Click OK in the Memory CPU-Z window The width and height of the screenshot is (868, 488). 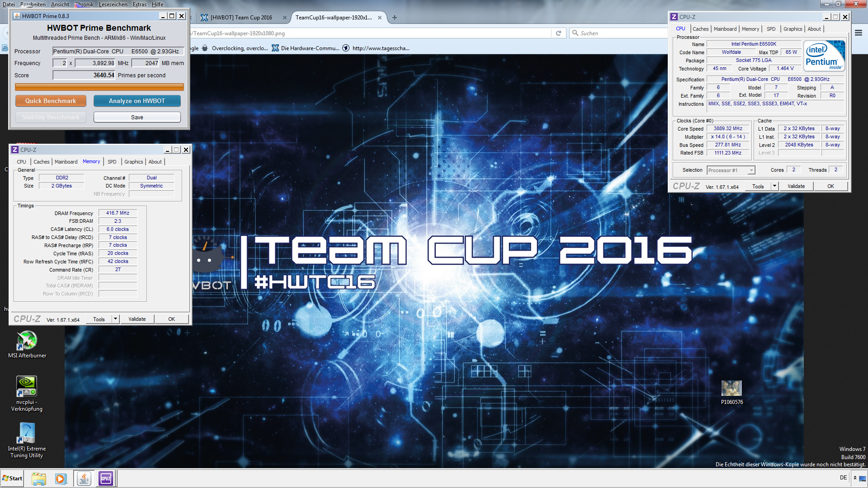172,319
